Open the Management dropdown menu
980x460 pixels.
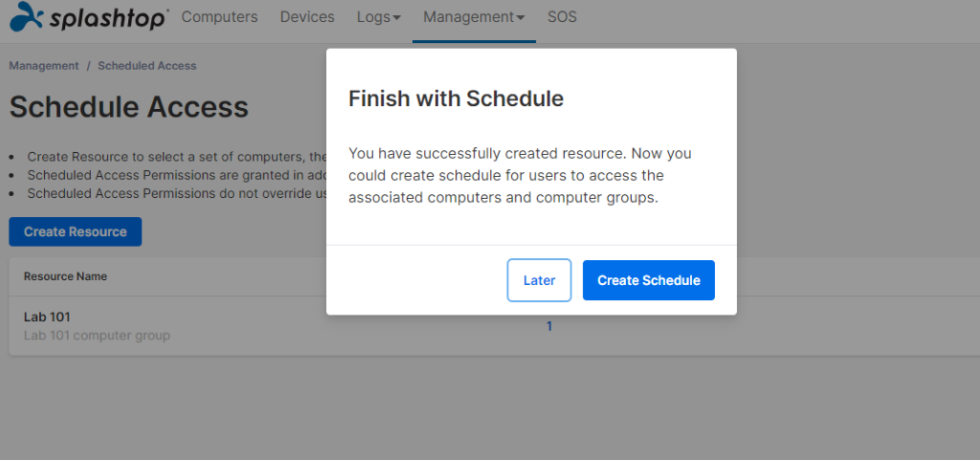click(474, 17)
